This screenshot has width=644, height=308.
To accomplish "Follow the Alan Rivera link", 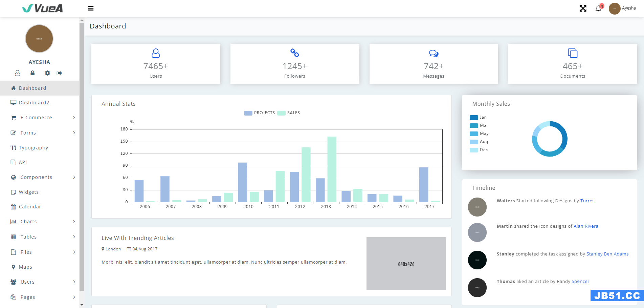I will click(x=586, y=226).
